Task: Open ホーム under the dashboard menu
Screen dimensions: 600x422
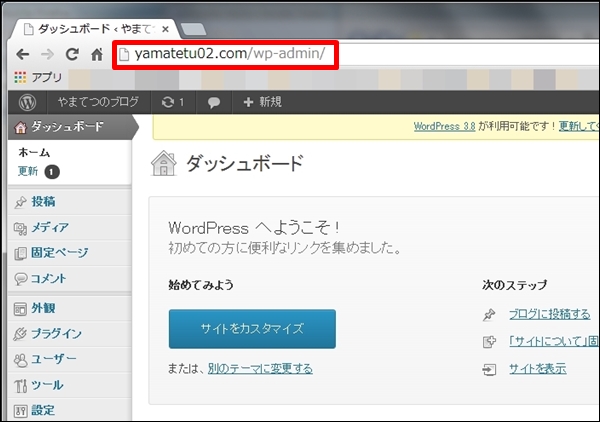Action: (34, 153)
